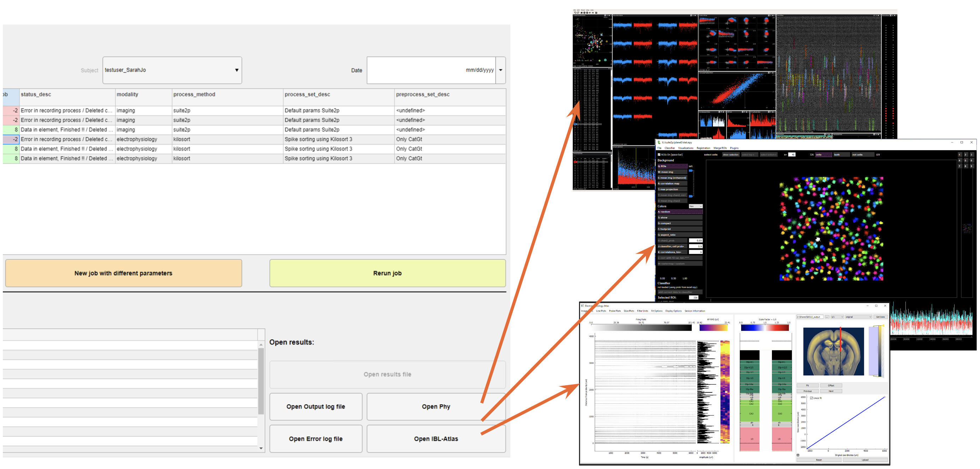Image resolution: width=980 pixels, height=469 pixels.
Task: Open the Probe Plots menu in Atlas
Action: click(615, 311)
